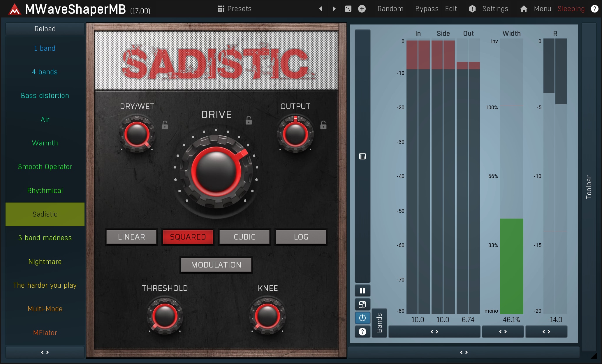Expand the Toolbar side panel

pyautogui.click(x=589, y=187)
